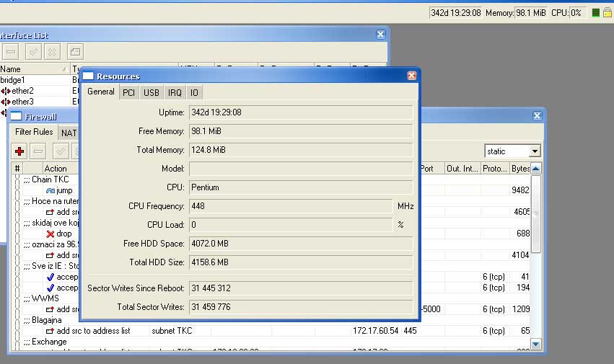The width and height of the screenshot is (614, 364).
Task: Sort by Out. Int... column in Firewall
Action: [x=462, y=169]
